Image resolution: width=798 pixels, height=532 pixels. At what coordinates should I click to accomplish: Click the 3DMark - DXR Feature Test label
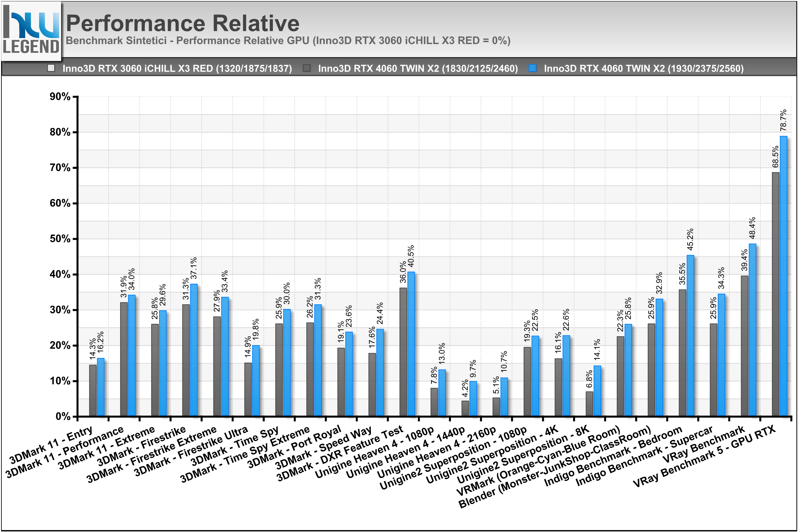[x=340, y=454]
